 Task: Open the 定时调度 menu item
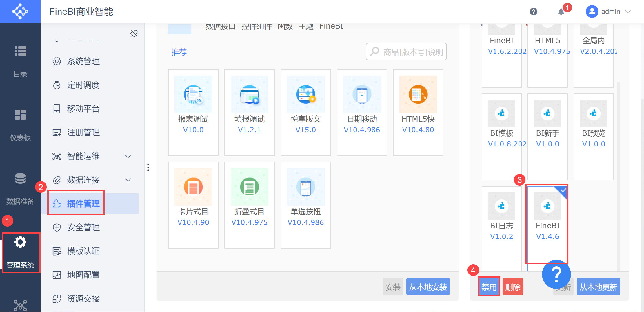coord(83,85)
